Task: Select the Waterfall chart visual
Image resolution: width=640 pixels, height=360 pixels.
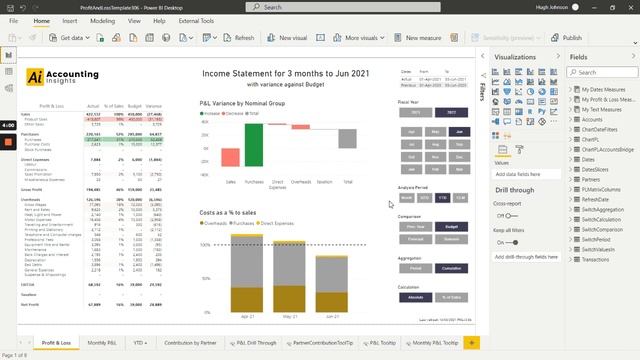Action: coord(495,91)
